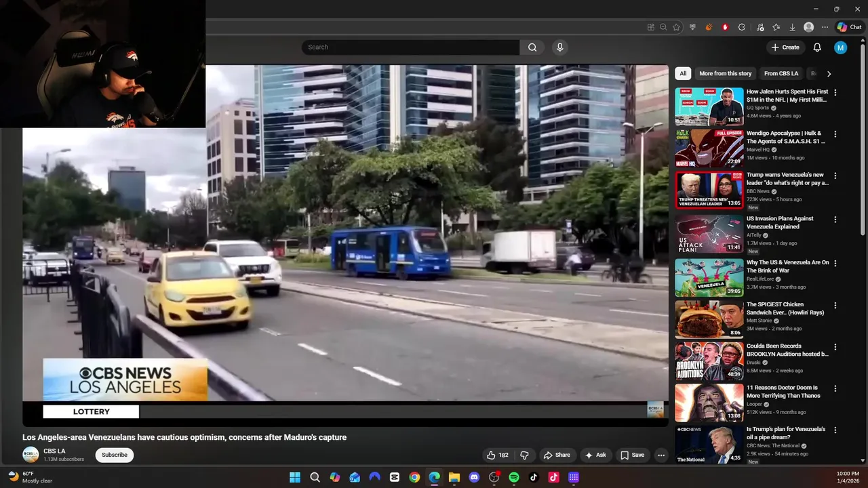868x488 pixels.
Task: Subscribe to CBS LA channel
Action: point(115,455)
